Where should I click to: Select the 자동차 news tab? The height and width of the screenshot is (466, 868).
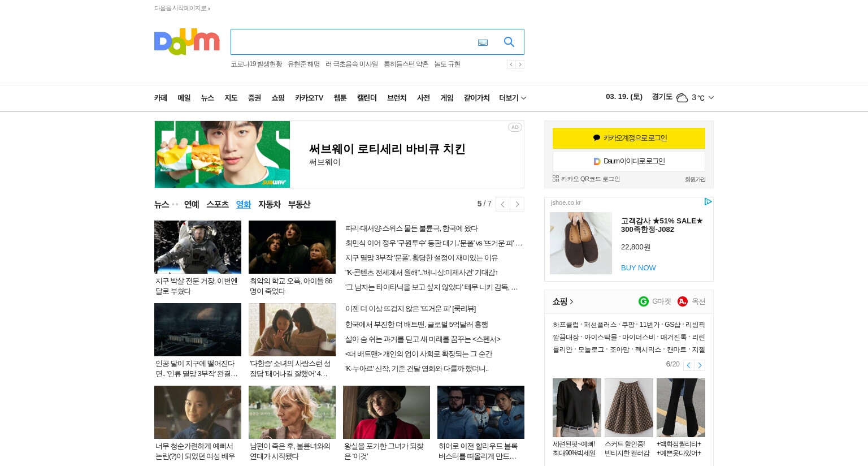coord(270,204)
